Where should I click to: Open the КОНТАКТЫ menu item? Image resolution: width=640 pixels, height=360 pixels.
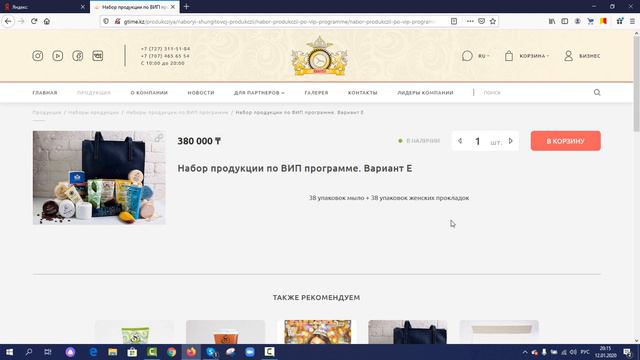tap(362, 93)
